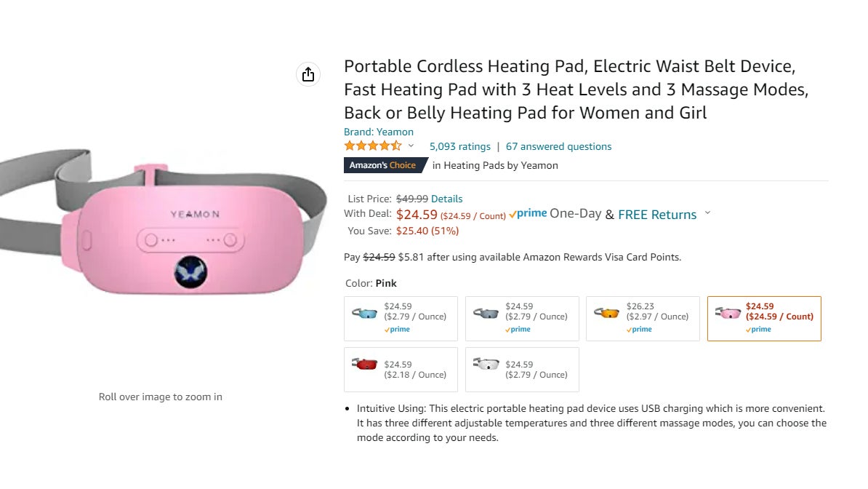Viewport: 868px width, 489px height.
Task: Select the $26.23 yellow color variant
Action: (x=642, y=318)
